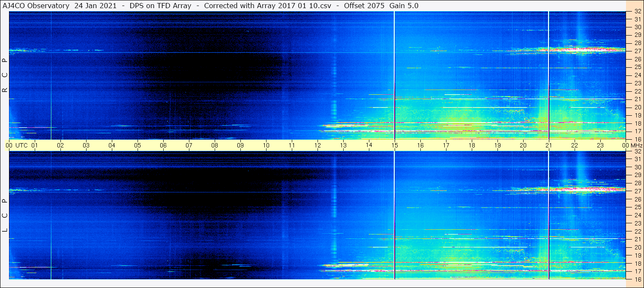644x288 pixels.
Task: Click hour 11 on the UTC time axis
Action: coord(292,145)
